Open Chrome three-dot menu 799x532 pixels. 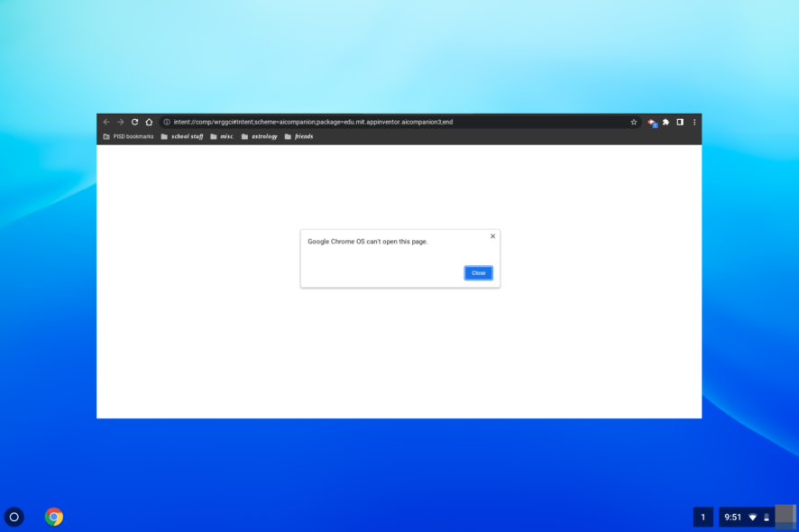(694, 123)
